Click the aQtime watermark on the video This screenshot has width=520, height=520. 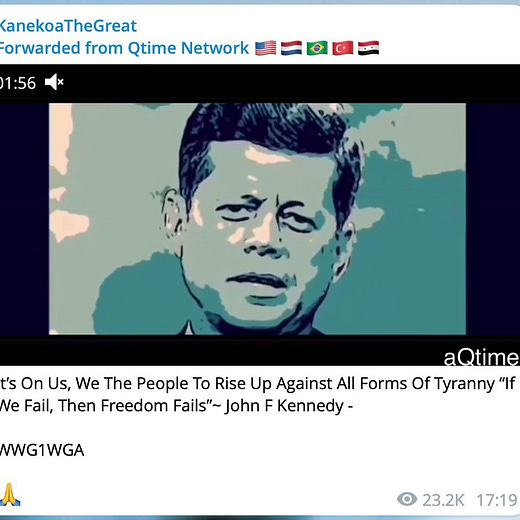pyautogui.click(x=481, y=357)
